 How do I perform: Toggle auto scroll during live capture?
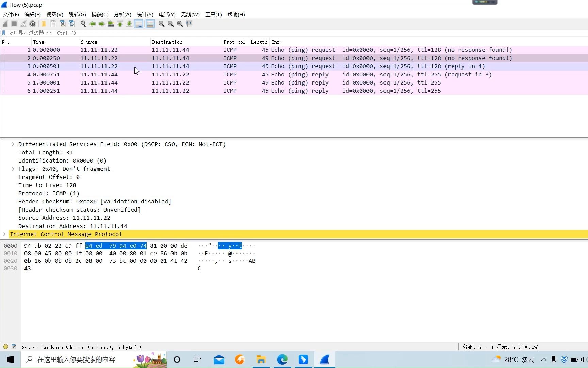pyautogui.click(x=139, y=24)
